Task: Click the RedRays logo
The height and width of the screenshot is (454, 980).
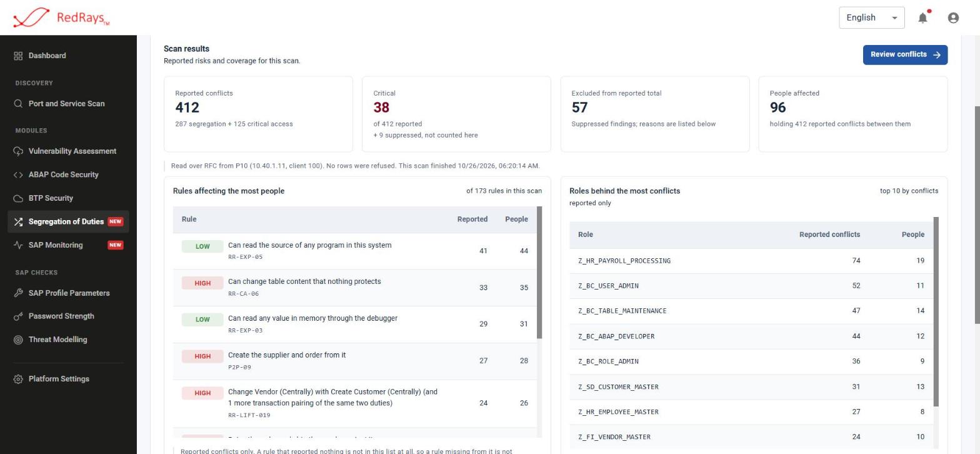Action: [x=61, y=18]
